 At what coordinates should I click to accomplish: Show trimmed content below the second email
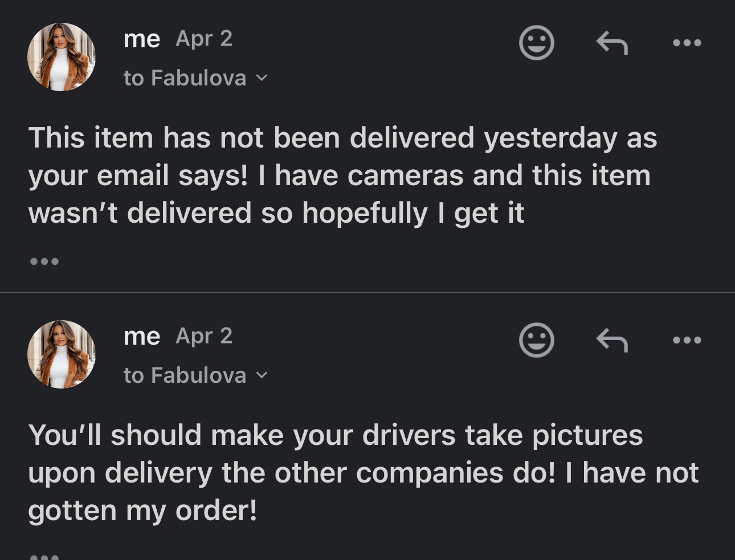(x=44, y=556)
